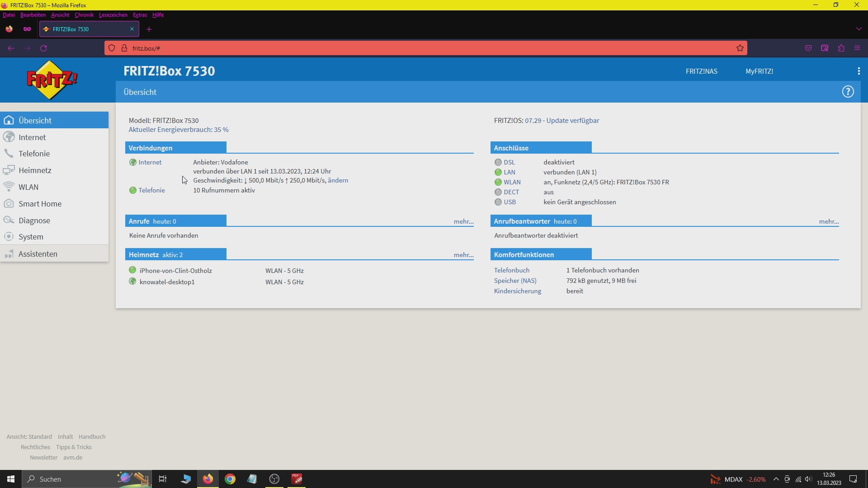
Task: Open MyFRITZ! from the header
Action: click(x=759, y=71)
